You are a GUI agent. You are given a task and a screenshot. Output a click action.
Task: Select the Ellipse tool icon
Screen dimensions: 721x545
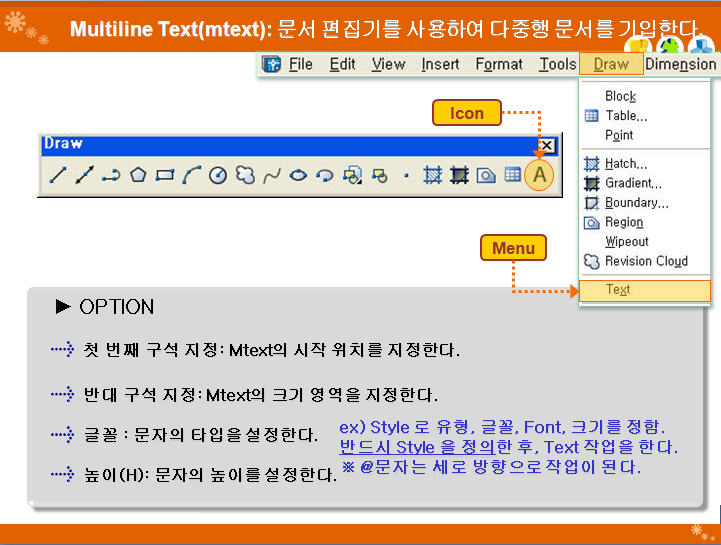[x=298, y=175]
